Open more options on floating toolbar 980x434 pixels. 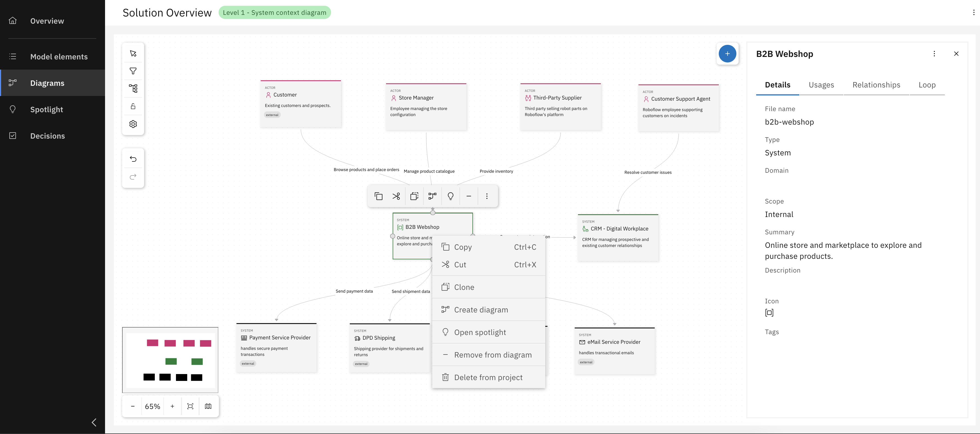tap(487, 196)
